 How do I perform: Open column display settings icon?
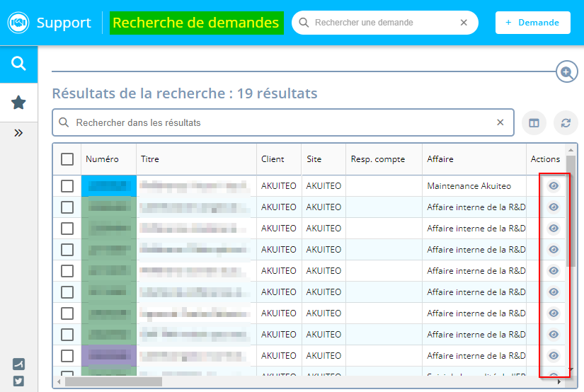click(534, 123)
